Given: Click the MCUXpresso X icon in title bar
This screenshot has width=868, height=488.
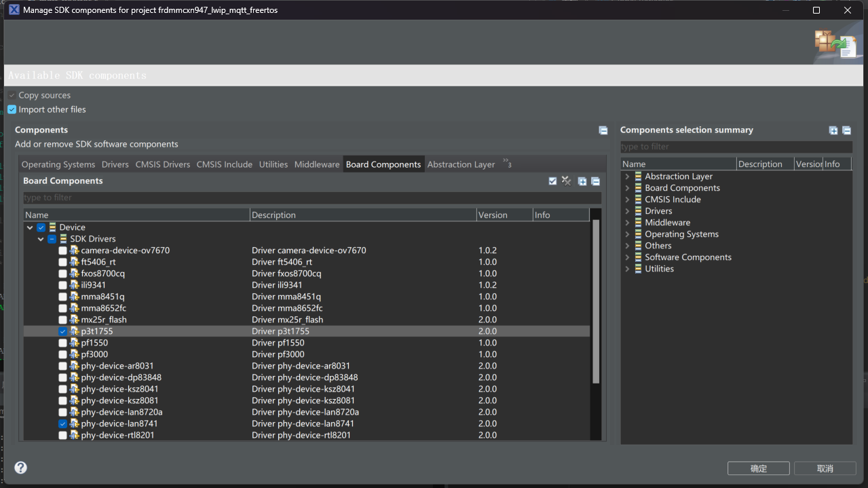Looking at the screenshot, I should pos(14,10).
